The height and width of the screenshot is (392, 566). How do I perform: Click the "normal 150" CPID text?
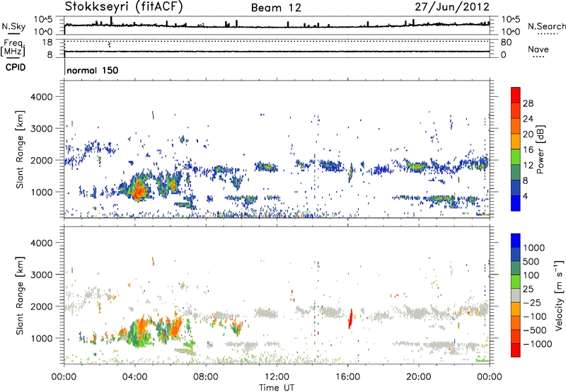[x=93, y=70]
